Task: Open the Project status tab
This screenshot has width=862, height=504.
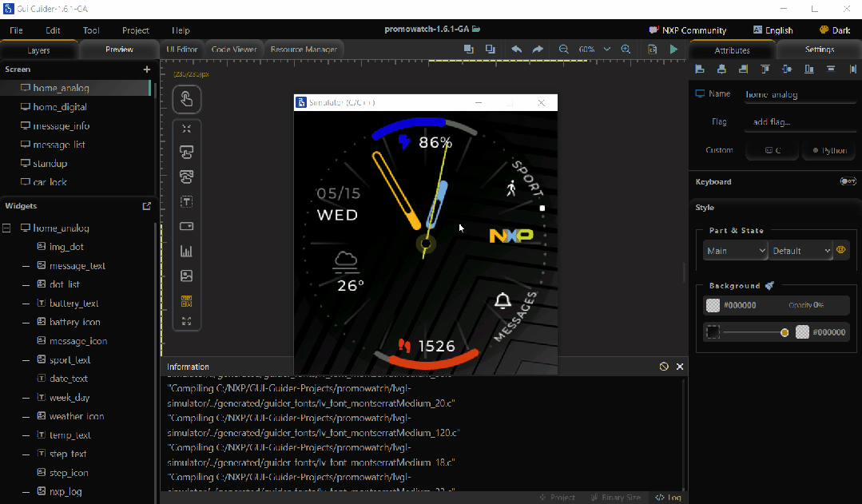Action: tap(557, 498)
